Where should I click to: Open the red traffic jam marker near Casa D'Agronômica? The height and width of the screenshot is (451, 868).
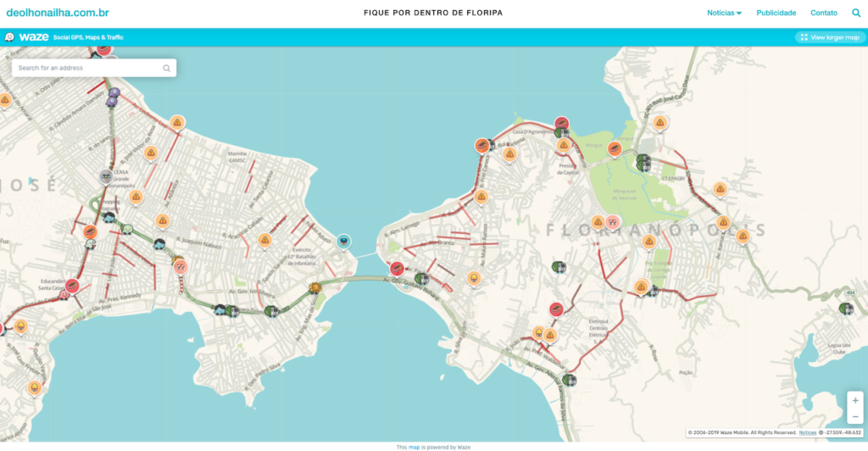pyautogui.click(x=561, y=125)
